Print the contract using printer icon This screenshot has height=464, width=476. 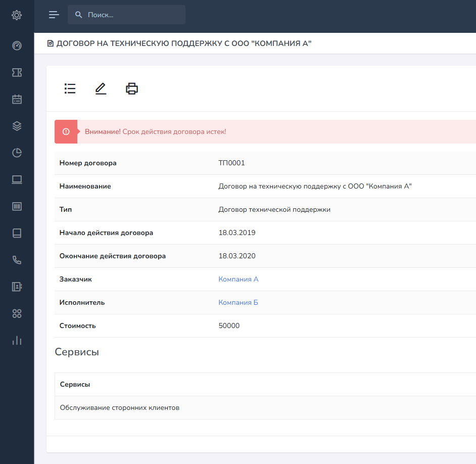tap(132, 89)
